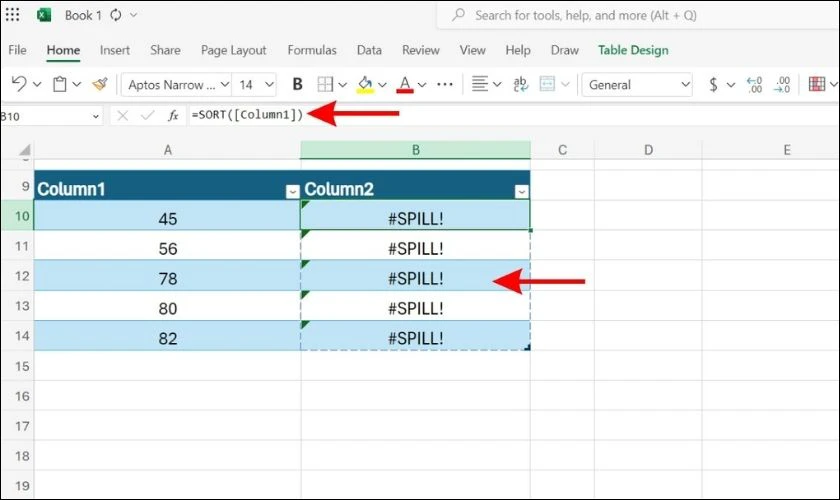The height and width of the screenshot is (500, 840).
Task: Click the Merge cells icon
Action: [x=547, y=84]
